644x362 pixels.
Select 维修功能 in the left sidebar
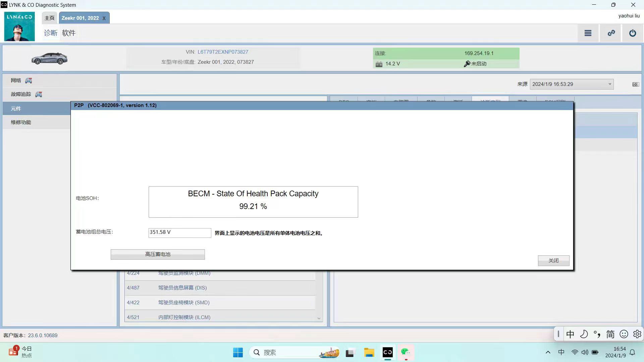(x=21, y=122)
